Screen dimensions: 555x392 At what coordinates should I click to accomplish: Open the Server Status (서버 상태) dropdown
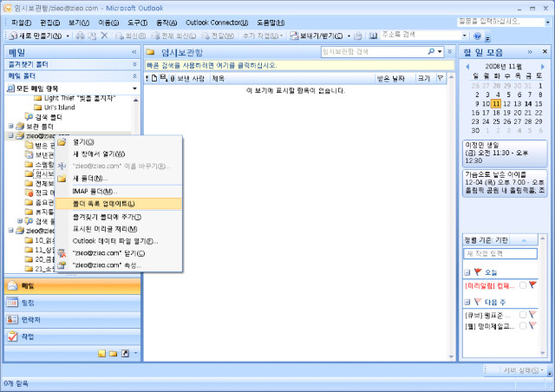tap(523, 370)
